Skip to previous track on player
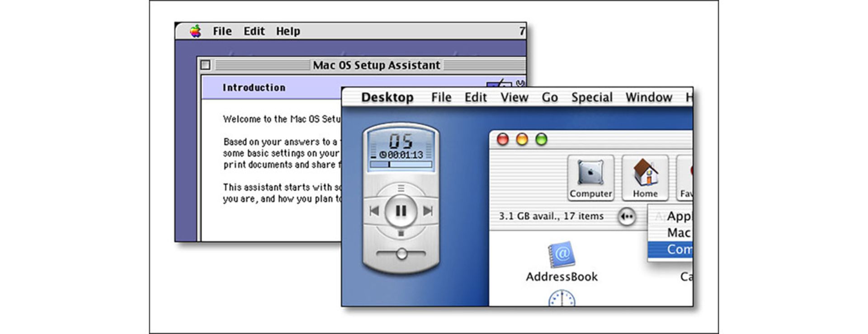The height and width of the screenshot is (334, 868). [374, 211]
